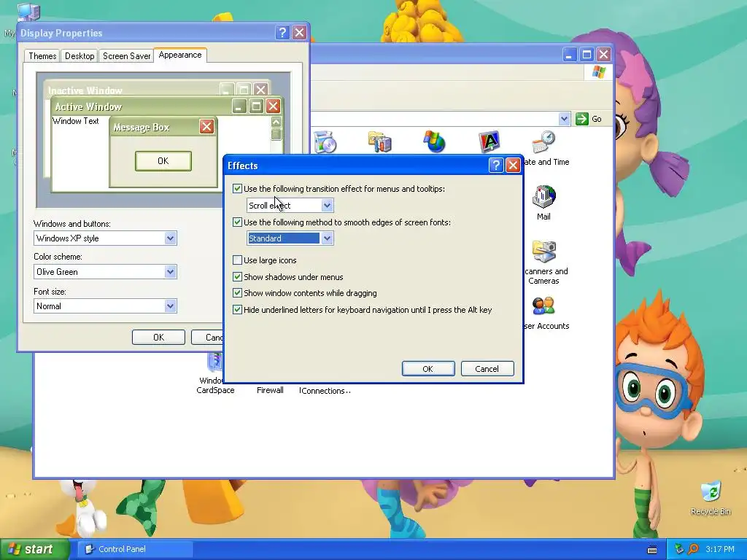The image size is (747, 560).
Task: Click OK button in preview Message Box
Action: [x=163, y=161]
